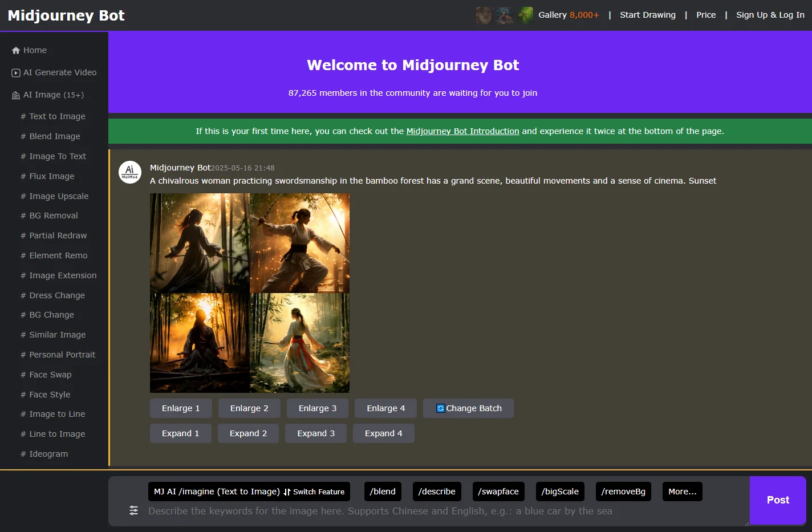Click the Midjourney Bot avatar icon
The height and width of the screenshot is (532, 812).
tap(130, 172)
